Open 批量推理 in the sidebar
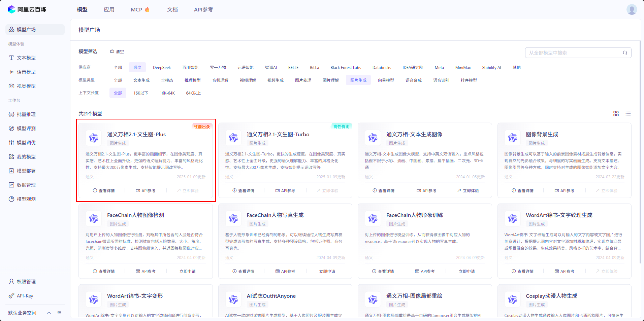This screenshot has width=644, height=321. click(x=35, y=114)
